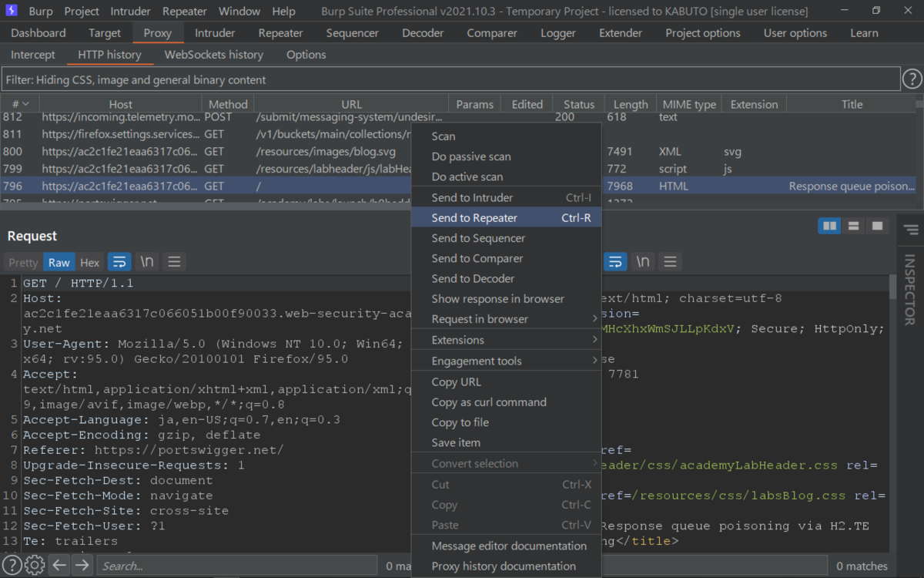Select the Raw view button
Screen dimensions: 924x578
(x=59, y=263)
